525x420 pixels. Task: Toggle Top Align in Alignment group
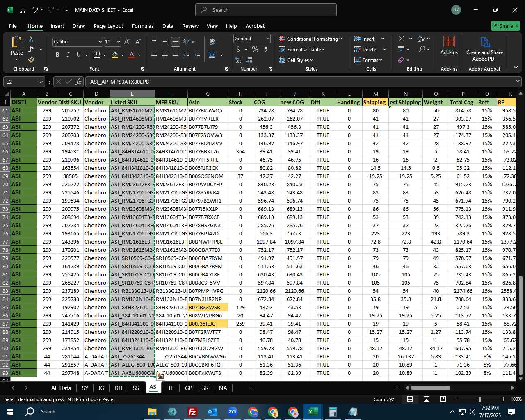[x=154, y=41]
